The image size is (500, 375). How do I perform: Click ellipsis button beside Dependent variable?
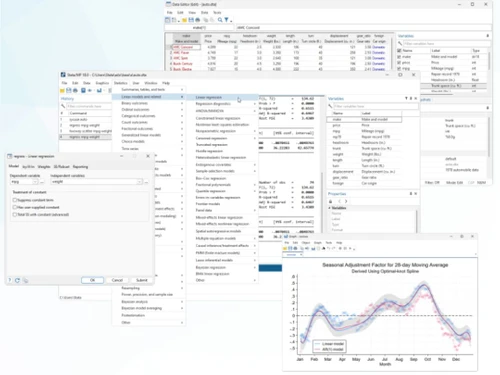[42, 182]
